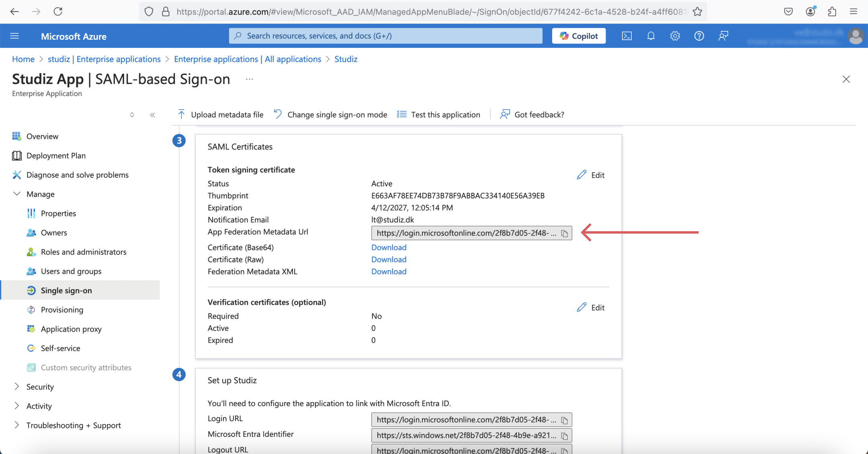Image resolution: width=868 pixels, height=454 pixels.
Task: Click the notification email It@studiz.dk
Action: coord(393,220)
